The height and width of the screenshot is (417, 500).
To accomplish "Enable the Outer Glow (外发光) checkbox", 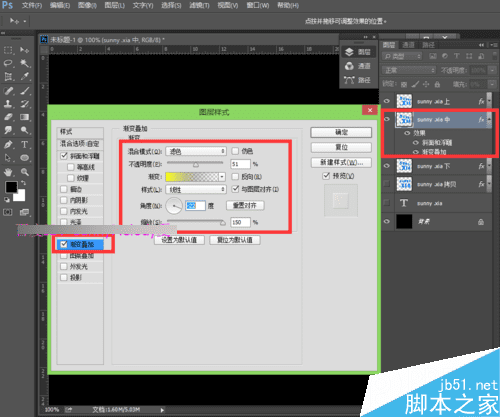I will (64, 266).
